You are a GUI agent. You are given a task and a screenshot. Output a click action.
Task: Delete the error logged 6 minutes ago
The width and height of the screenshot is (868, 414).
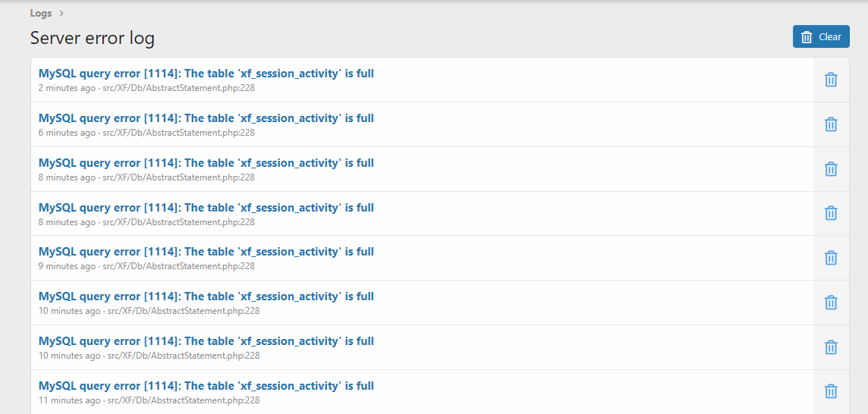(x=831, y=124)
